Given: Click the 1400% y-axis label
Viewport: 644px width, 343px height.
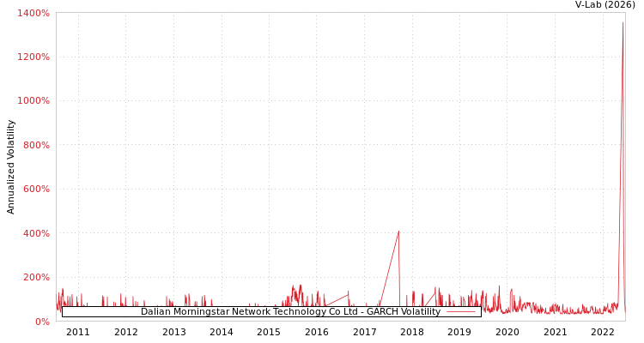Looking at the screenshot, I should pos(33,13).
